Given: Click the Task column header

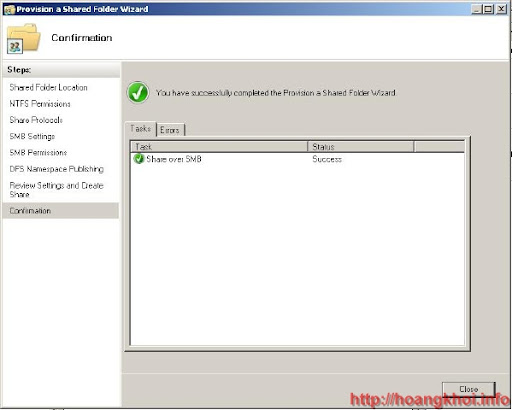Looking at the screenshot, I should (219, 147).
